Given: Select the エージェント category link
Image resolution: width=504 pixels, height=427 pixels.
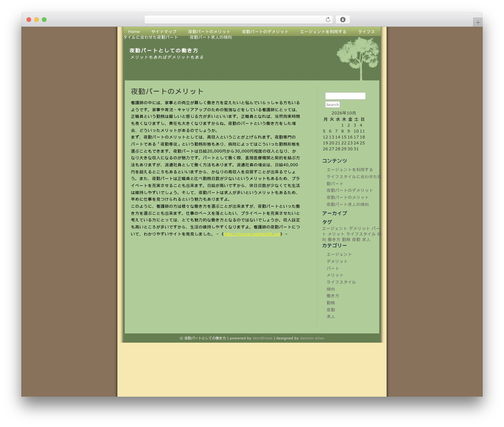Looking at the screenshot, I should click(x=339, y=254).
